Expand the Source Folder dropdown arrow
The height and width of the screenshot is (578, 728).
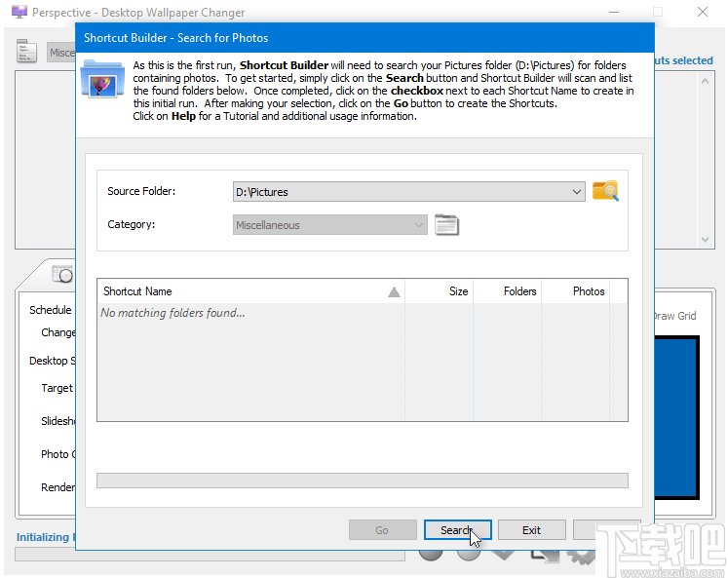[x=577, y=192]
